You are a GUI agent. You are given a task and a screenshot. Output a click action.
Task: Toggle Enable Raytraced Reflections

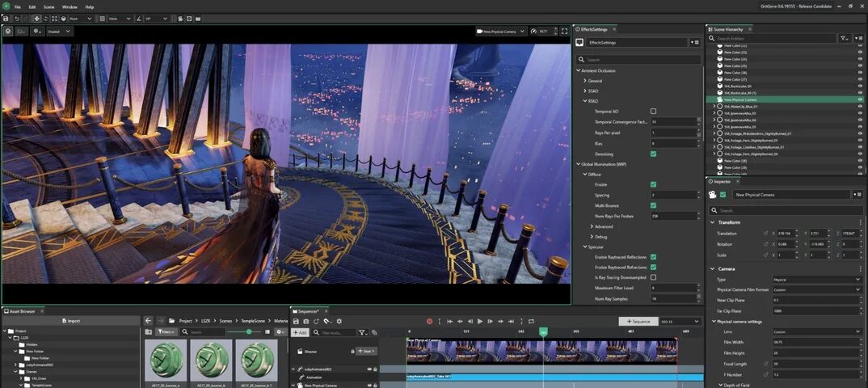pos(653,257)
